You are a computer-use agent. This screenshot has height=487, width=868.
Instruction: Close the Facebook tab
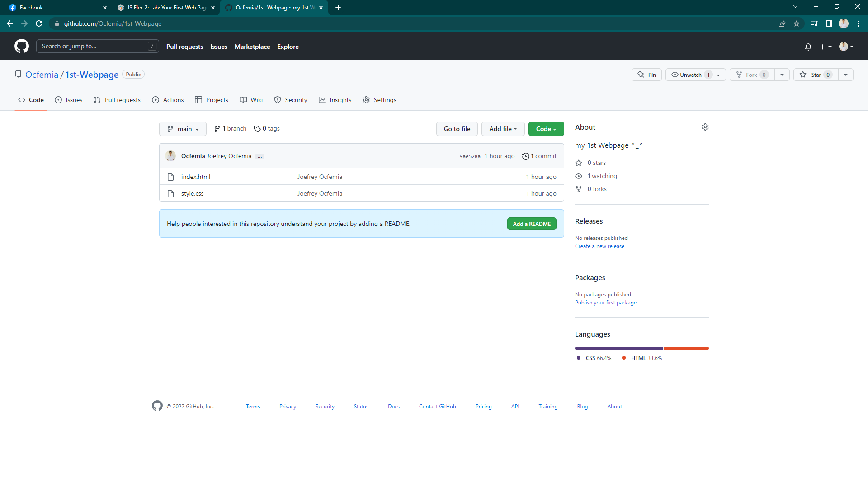point(105,8)
